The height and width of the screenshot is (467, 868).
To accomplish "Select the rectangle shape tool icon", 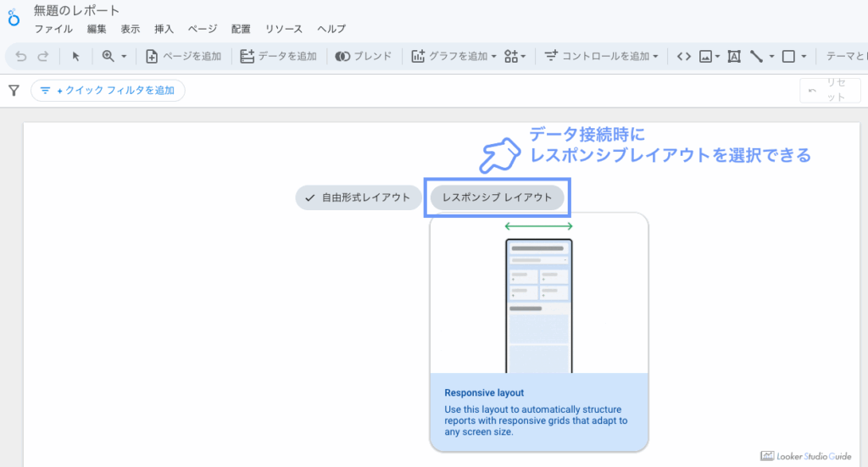I will tap(788, 57).
